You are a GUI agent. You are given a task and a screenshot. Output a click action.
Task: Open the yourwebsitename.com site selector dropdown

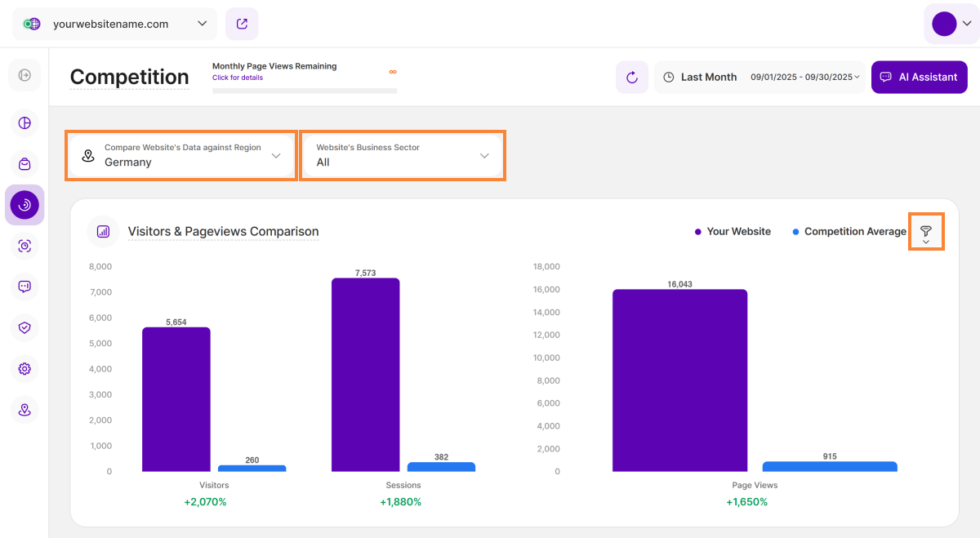pos(115,24)
